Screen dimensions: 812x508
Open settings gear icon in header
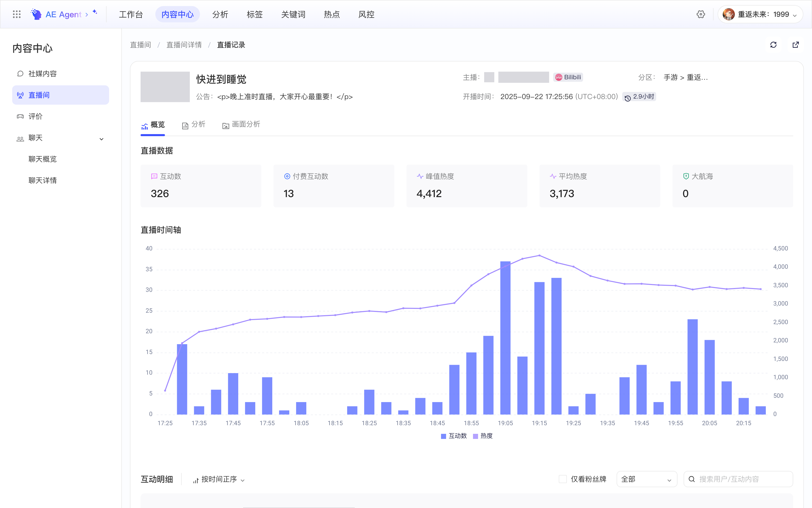click(x=701, y=14)
